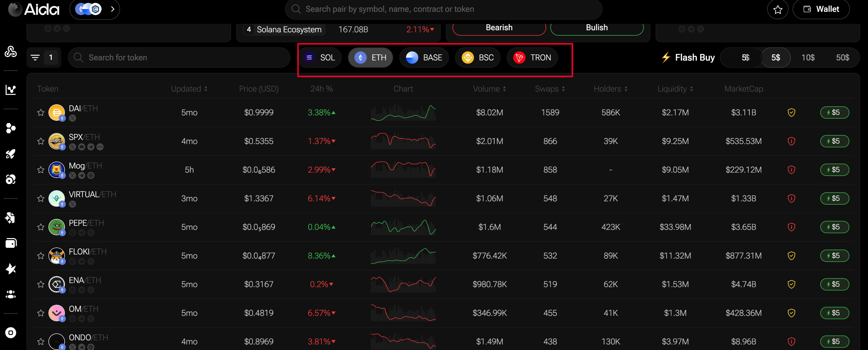Open the first sidebar knot-shaped icon

click(11, 52)
